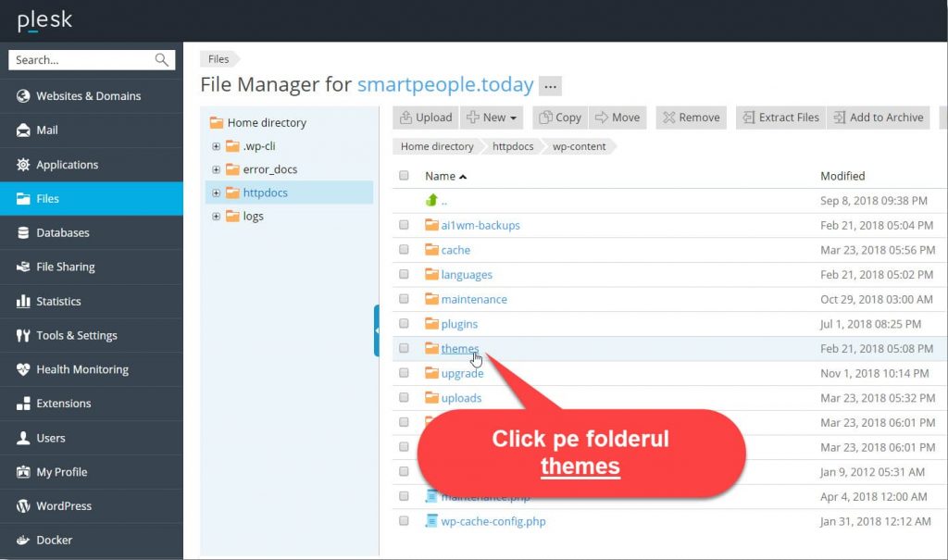Screen dimensions: 948x560
Task: Click the Upload toolbar icon
Action: click(405, 118)
